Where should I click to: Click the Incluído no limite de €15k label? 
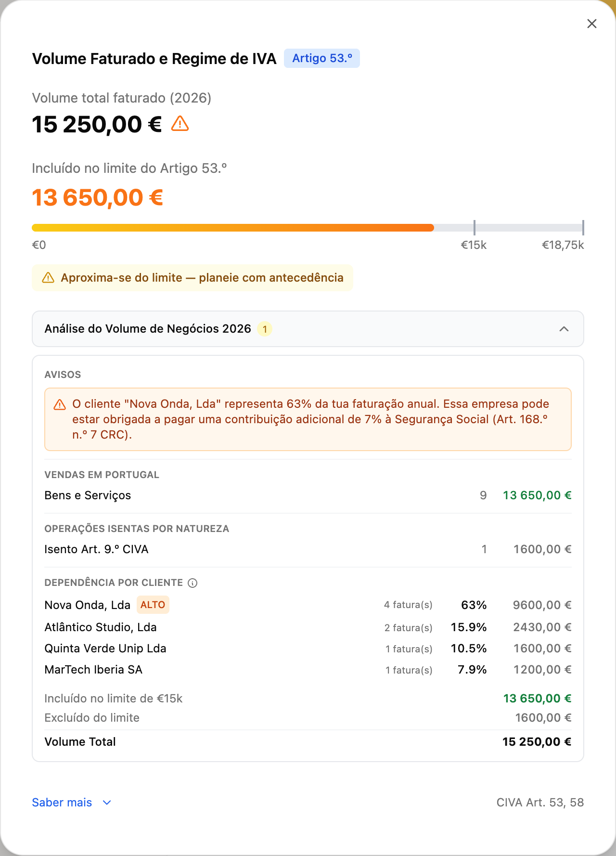tap(113, 699)
